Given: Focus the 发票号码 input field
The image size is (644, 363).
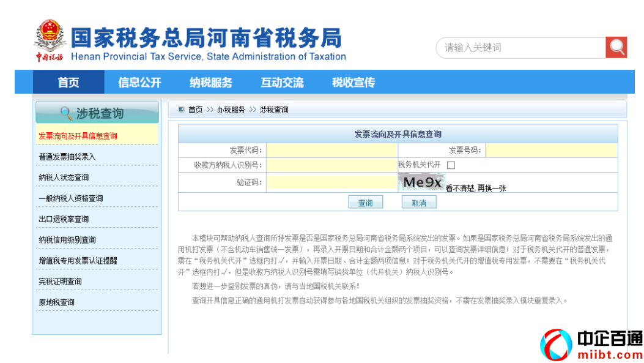Looking at the screenshot, I should tap(550, 151).
